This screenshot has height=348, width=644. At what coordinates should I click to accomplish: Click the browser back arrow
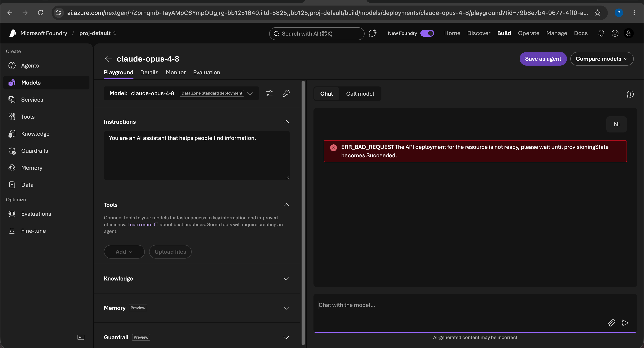10,13
